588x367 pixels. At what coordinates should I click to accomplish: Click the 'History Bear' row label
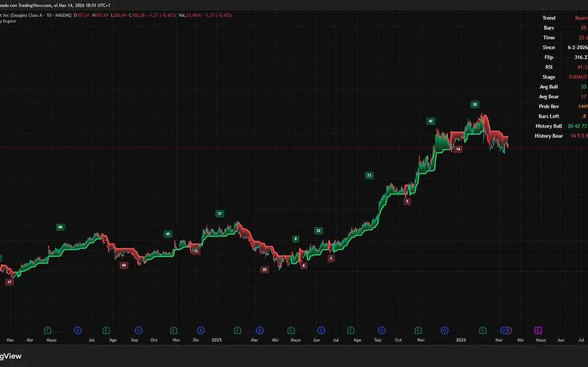[x=549, y=136]
